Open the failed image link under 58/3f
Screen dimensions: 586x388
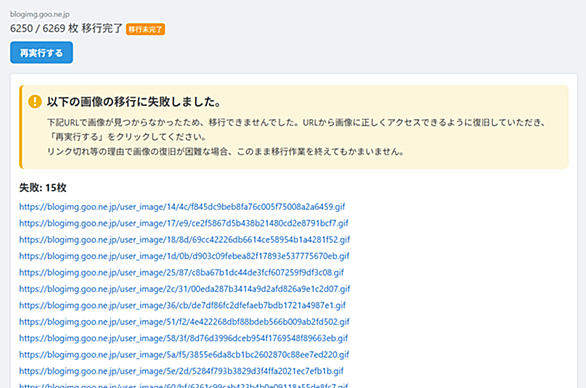(x=183, y=338)
